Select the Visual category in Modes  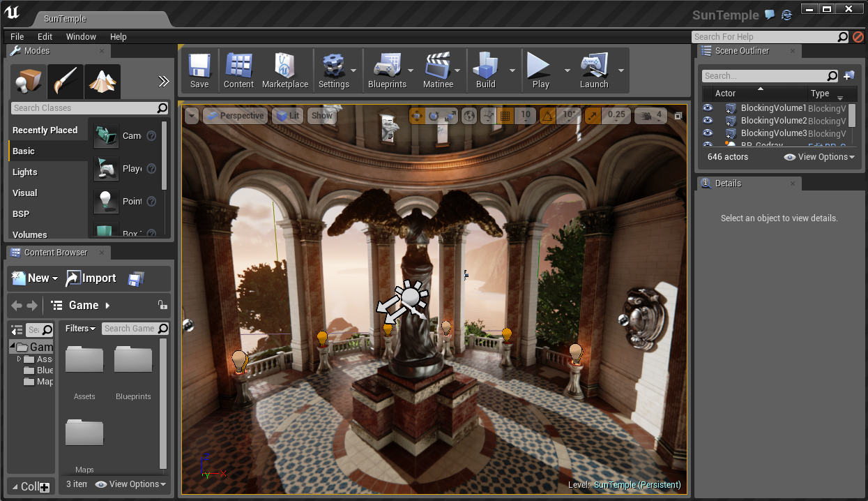click(25, 193)
